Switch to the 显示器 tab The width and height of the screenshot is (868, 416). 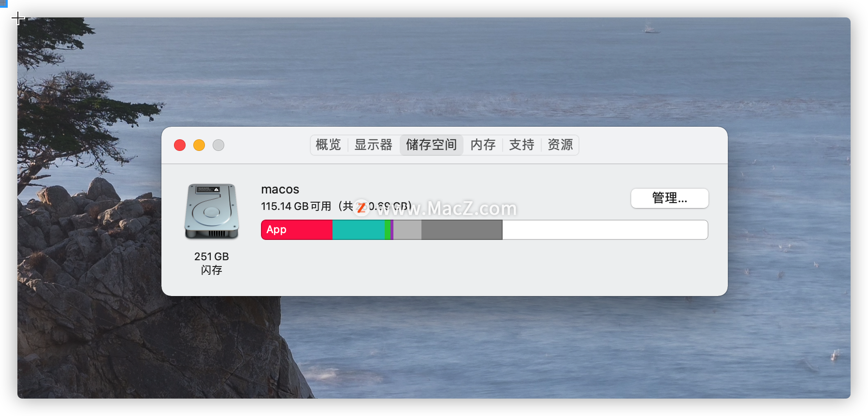[x=374, y=145]
